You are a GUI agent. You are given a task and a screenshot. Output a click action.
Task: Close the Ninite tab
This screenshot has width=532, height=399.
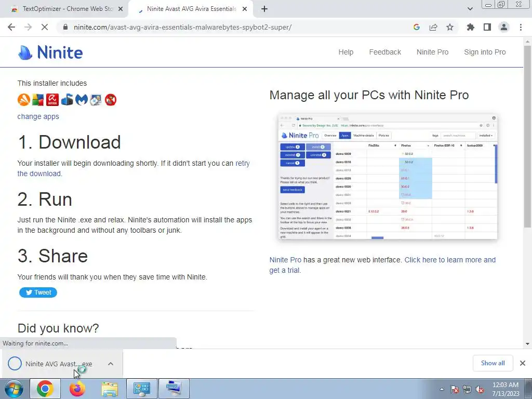tap(245, 9)
